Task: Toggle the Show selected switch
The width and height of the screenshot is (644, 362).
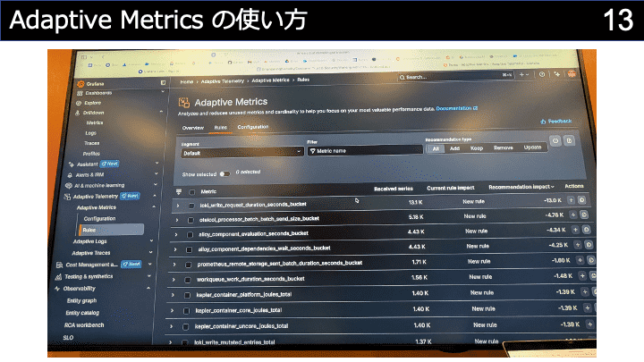Action: pos(225,173)
